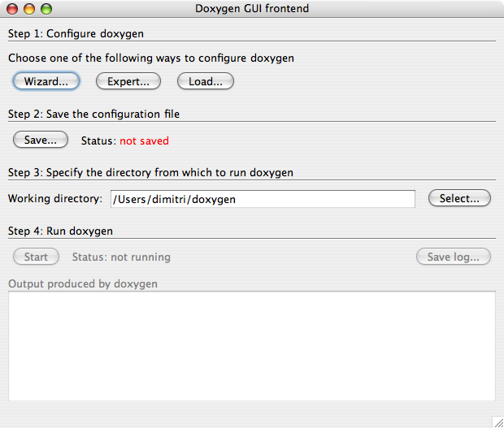Load an existing configuration file
Screen dimensions: 504x428
pyautogui.click(x=205, y=81)
